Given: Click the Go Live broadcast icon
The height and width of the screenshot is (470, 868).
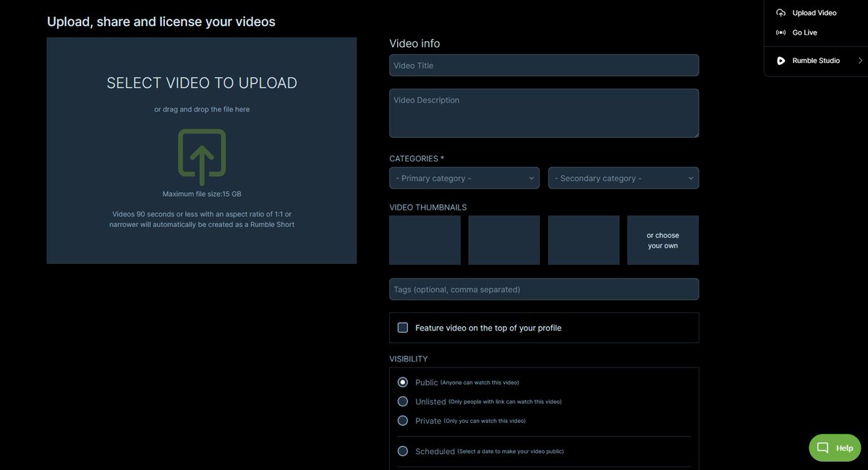Looking at the screenshot, I should click(781, 33).
